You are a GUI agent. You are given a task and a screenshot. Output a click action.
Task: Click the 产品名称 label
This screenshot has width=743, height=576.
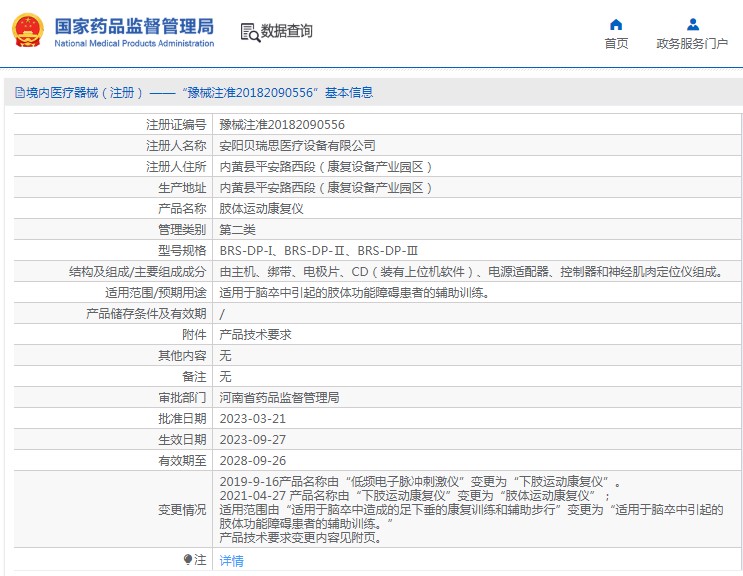pyautogui.click(x=182, y=208)
